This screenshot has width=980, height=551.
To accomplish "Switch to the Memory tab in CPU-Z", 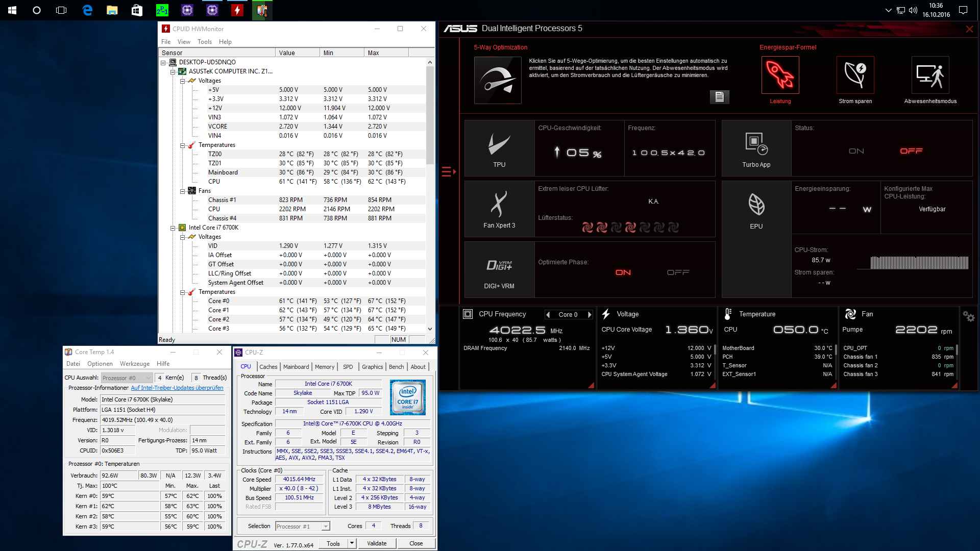I will (x=325, y=367).
